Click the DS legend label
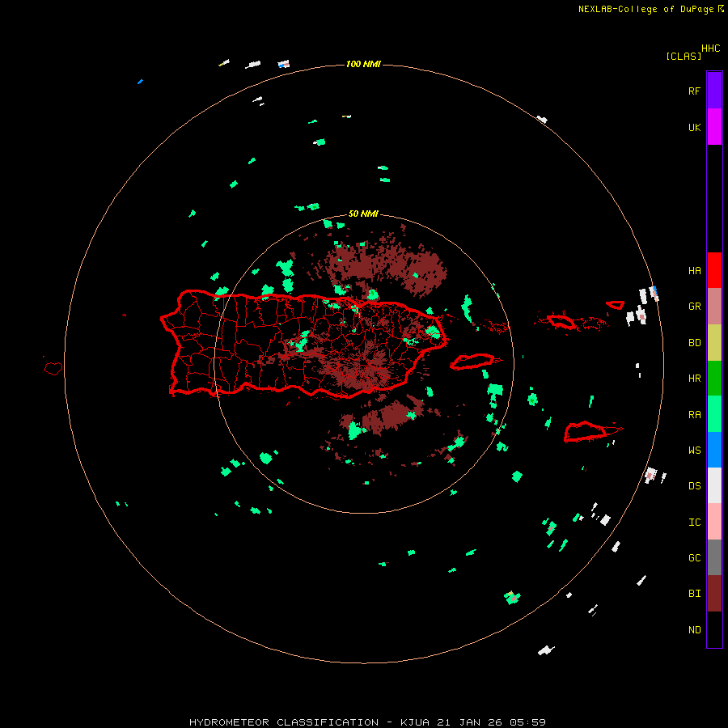 tap(694, 485)
